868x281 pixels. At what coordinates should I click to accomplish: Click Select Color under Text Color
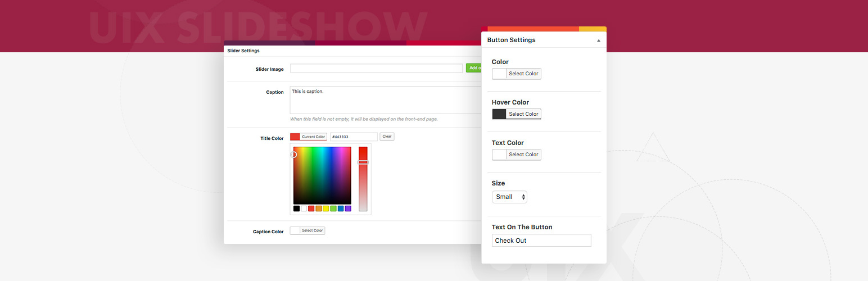523,155
